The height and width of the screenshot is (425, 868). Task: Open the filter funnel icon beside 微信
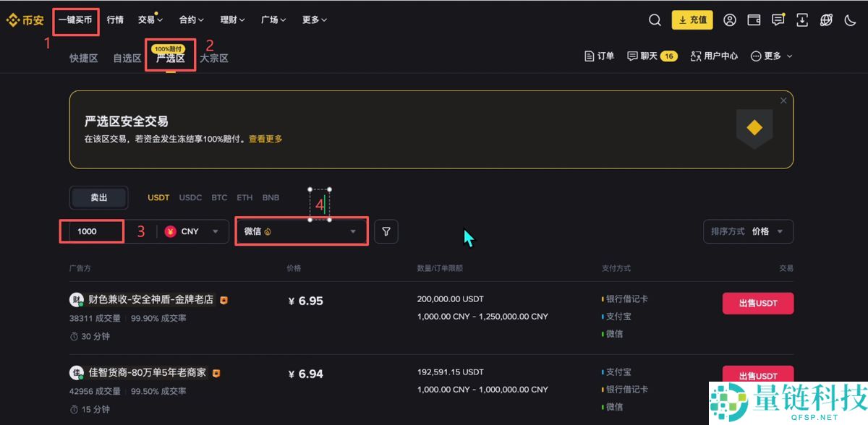[x=386, y=231]
